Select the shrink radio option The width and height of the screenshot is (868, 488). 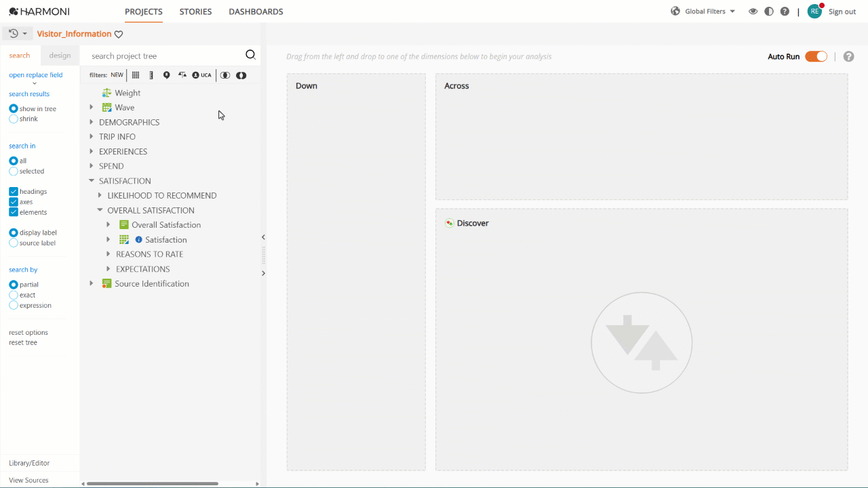click(x=14, y=119)
